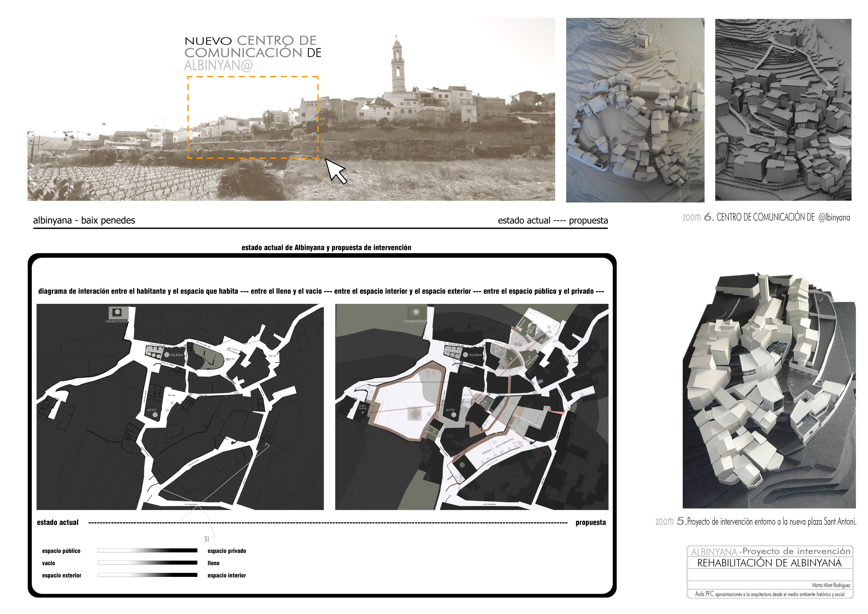
Task: Click the "zoom 6. CENTRO DE COMUNICACIÓN" caption
Action: [x=766, y=217]
